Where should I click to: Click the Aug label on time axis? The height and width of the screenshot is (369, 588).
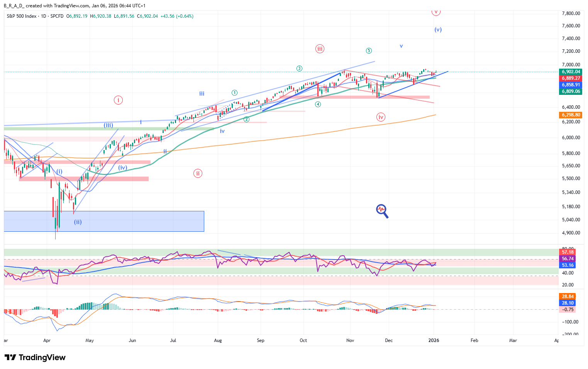point(218,340)
